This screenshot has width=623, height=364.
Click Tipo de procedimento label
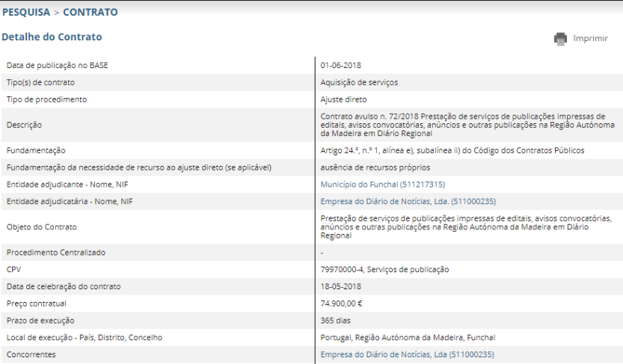(x=46, y=99)
